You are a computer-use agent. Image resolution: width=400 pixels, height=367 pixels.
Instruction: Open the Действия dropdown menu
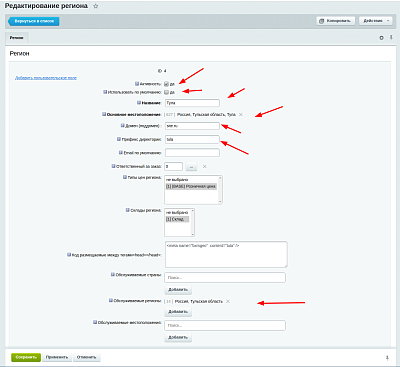(x=376, y=21)
